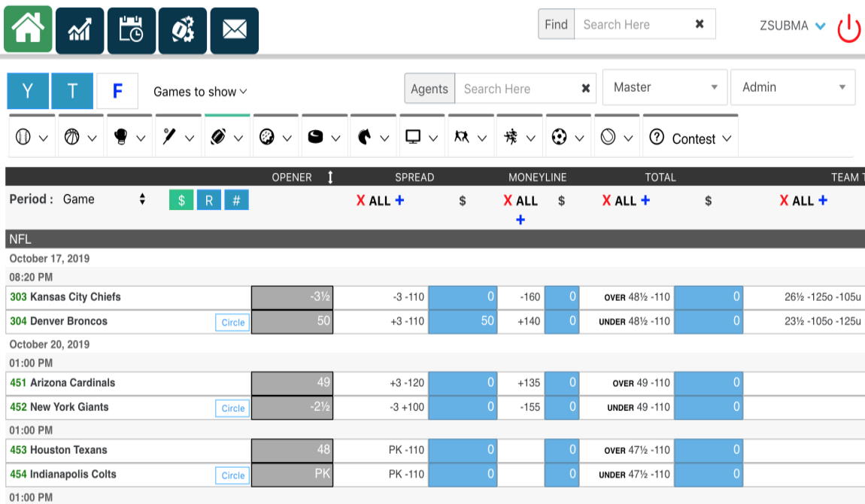
Task: Open the Contest tab menu
Action: pos(690,138)
